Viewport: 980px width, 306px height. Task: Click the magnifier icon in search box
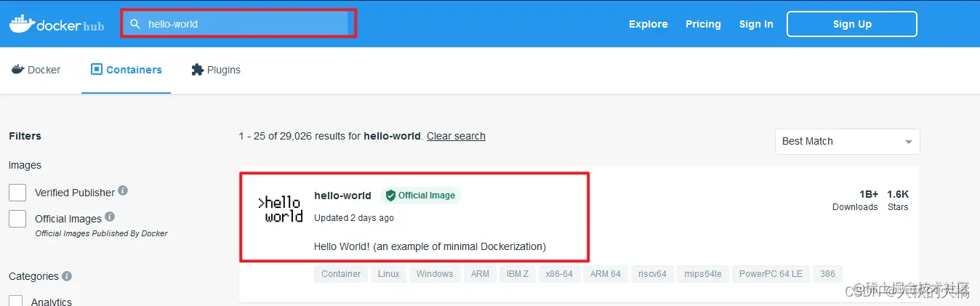pyautogui.click(x=134, y=24)
